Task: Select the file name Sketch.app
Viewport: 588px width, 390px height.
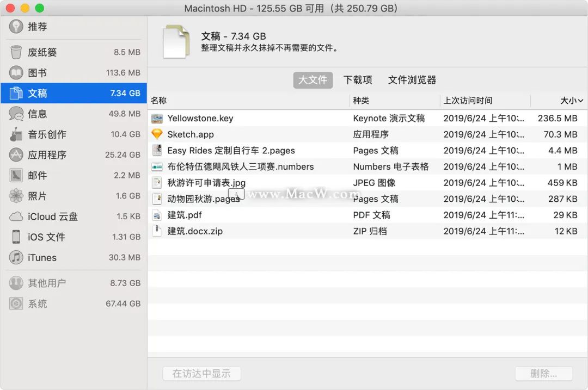Action: pyautogui.click(x=191, y=134)
